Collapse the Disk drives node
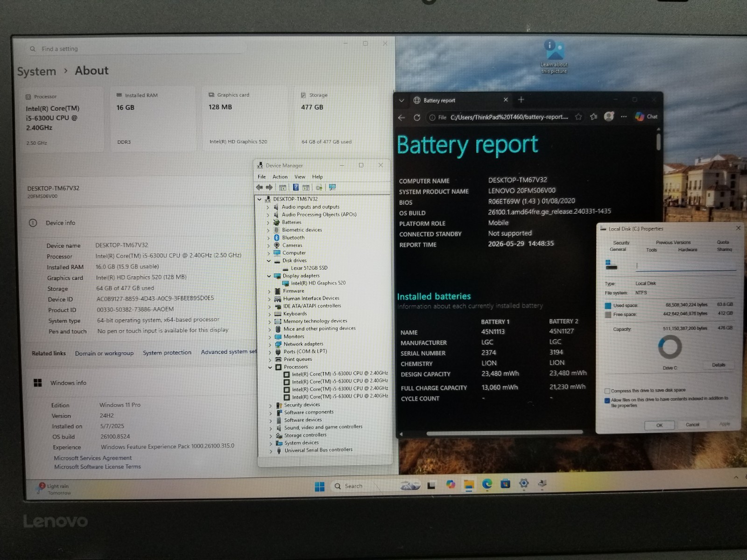 coord(269,261)
